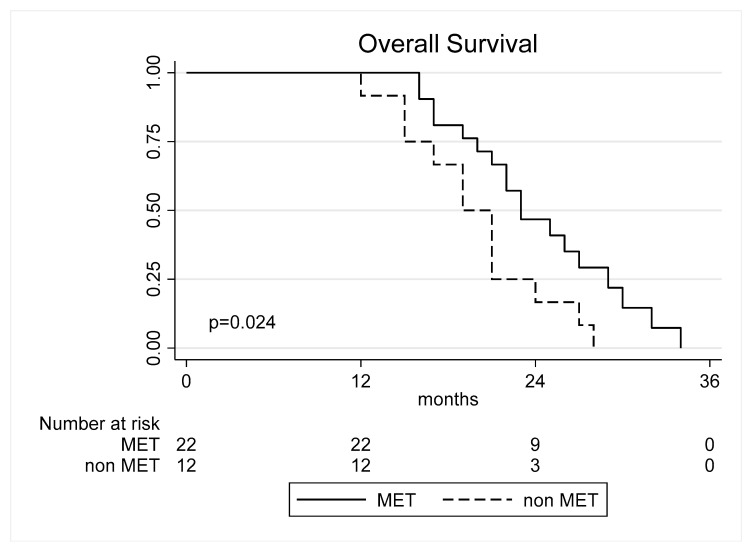Click the 0.75 y-axis label
The width and height of the screenshot is (754, 550).
point(153,141)
